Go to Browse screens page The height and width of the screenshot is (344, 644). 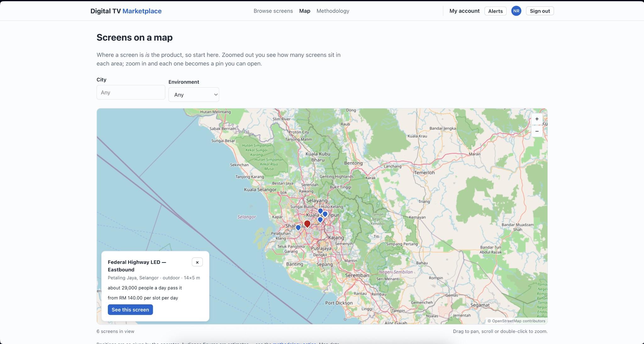pos(273,11)
